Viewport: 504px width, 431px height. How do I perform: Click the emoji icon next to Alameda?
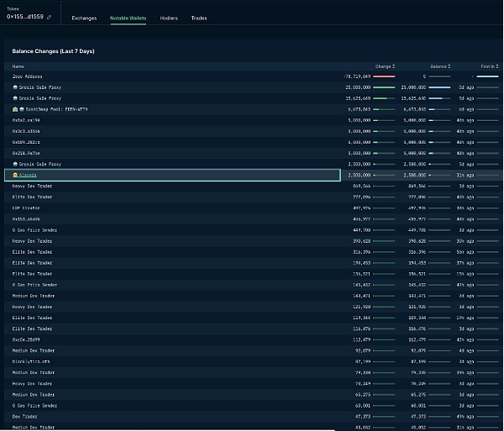[15, 175]
